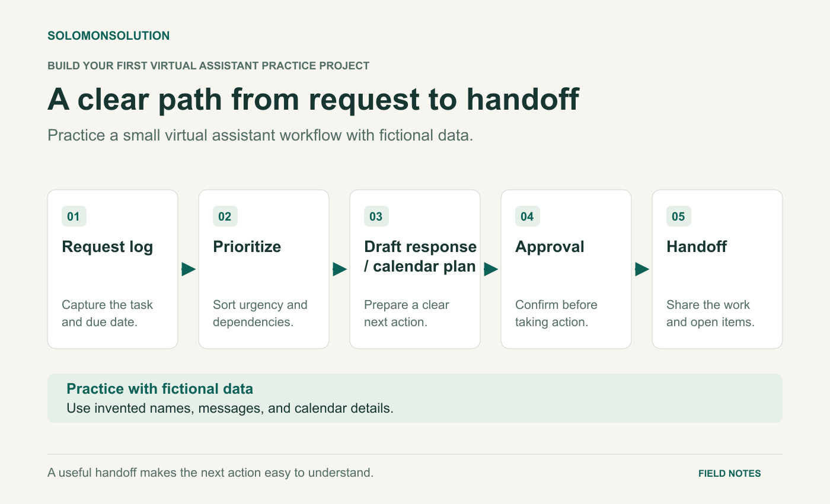This screenshot has height=504, width=830.
Task: Select the 04 step number badge
Action: coord(528,216)
